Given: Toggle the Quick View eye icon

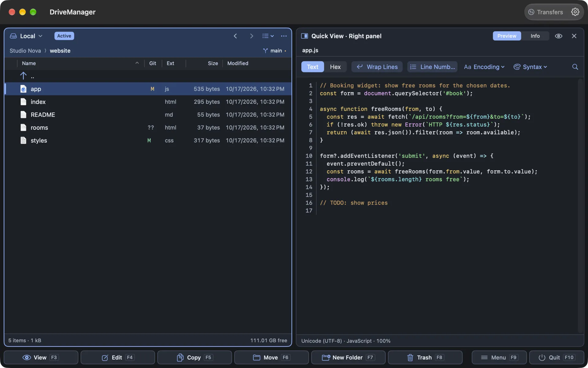Looking at the screenshot, I should coord(559,36).
